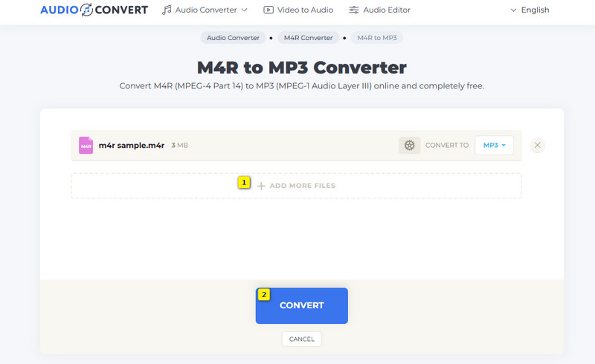Click the M4R to MP3 Converter heading
Image resolution: width=595 pixels, height=364 pixels.
pos(302,68)
